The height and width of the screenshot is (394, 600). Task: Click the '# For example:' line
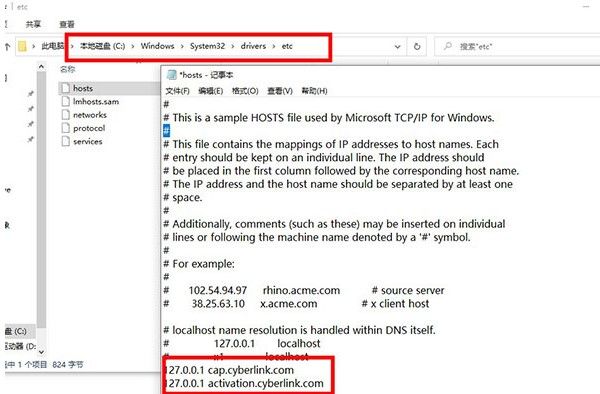tap(199, 264)
